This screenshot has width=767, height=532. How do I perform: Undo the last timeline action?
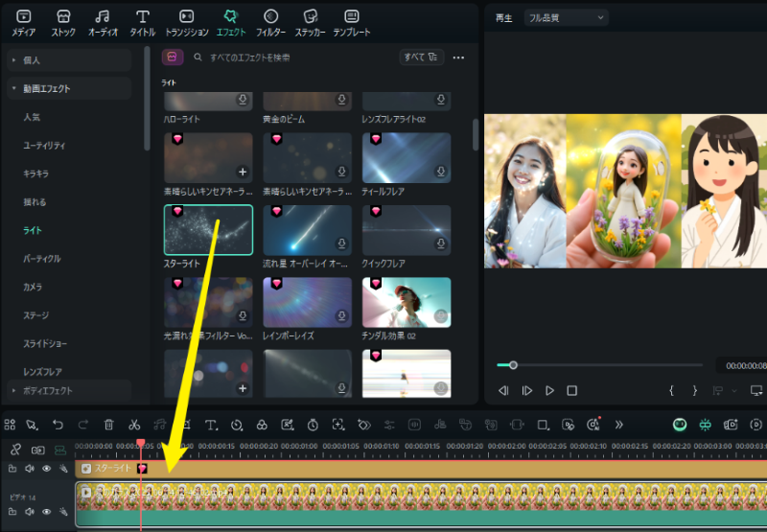pos(58,425)
